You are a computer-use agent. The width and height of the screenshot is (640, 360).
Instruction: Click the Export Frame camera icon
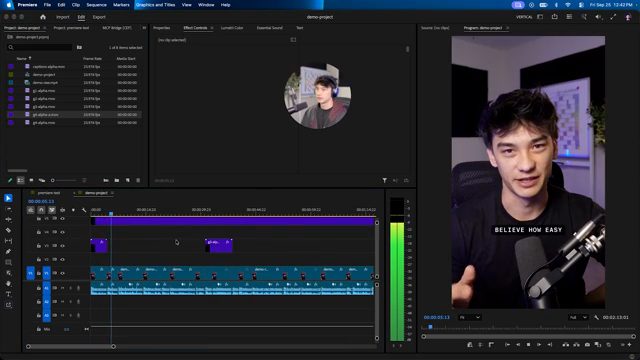(587, 344)
